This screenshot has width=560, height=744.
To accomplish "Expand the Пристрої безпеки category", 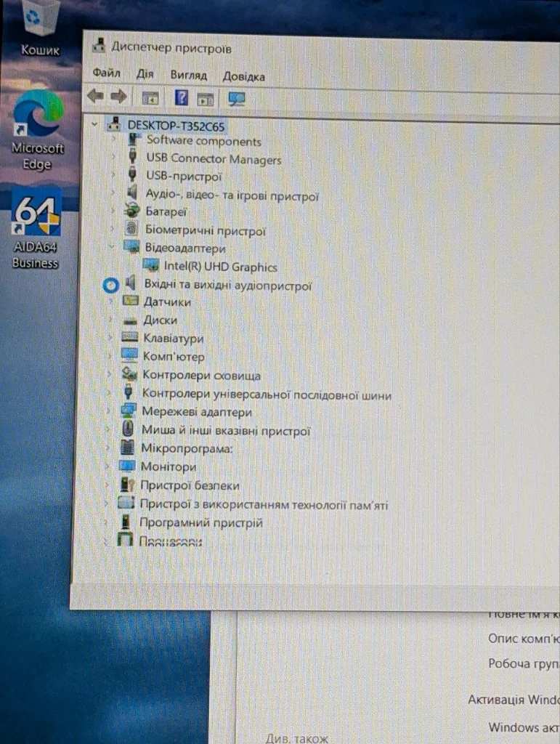I will 107,485.
